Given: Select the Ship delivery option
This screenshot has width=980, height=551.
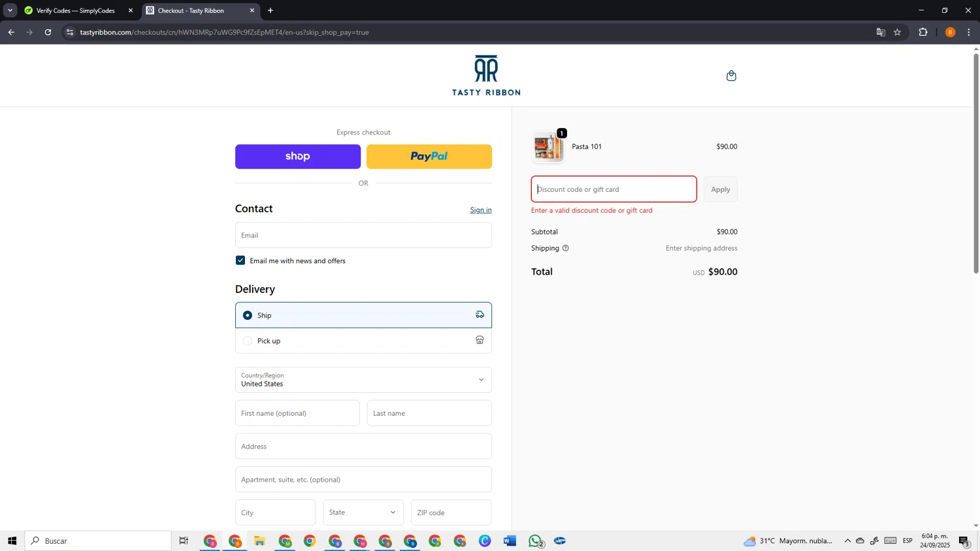Looking at the screenshot, I should (363, 315).
